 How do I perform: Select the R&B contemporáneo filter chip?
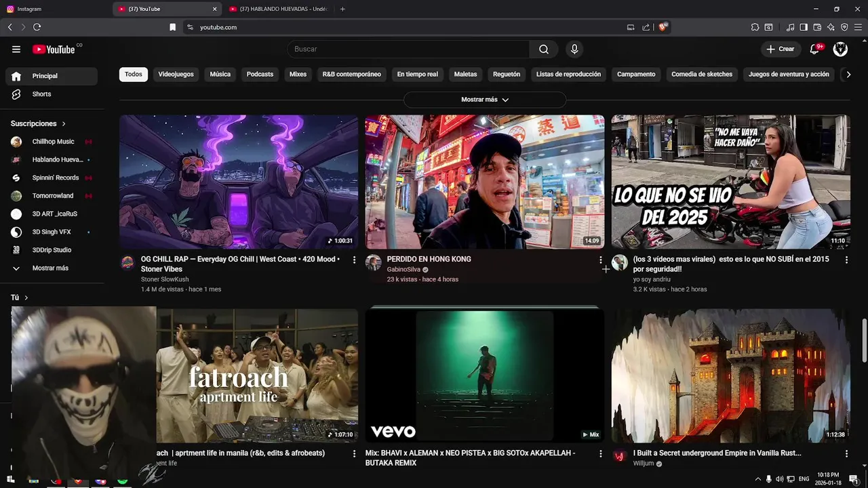tap(352, 75)
